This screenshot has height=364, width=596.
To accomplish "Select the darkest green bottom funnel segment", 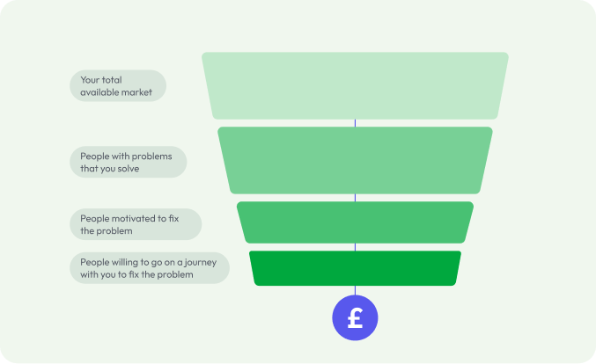I will [x=355, y=268].
